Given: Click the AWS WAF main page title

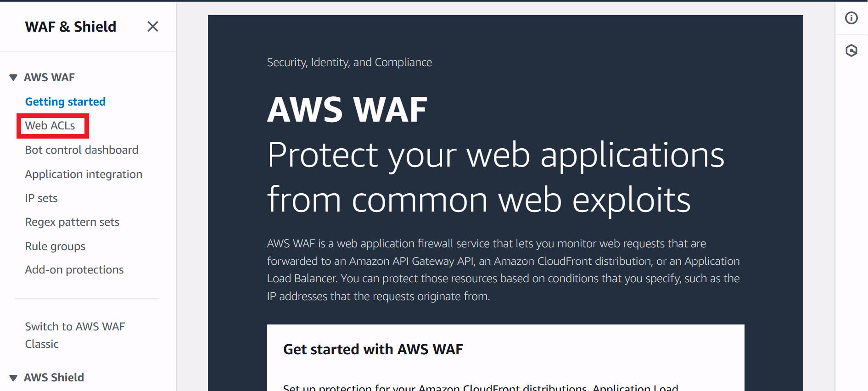Looking at the screenshot, I should [347, 110].
